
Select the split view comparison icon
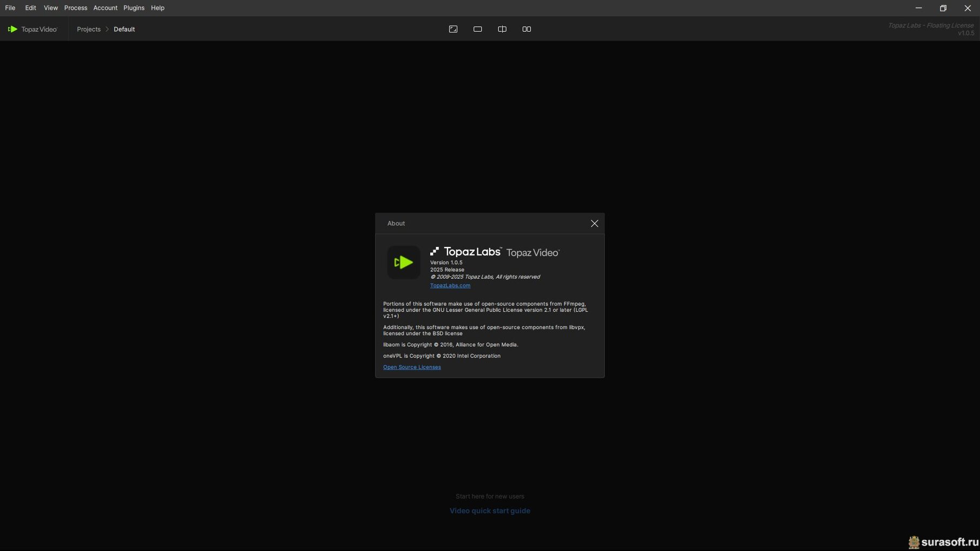pos(502,29)
